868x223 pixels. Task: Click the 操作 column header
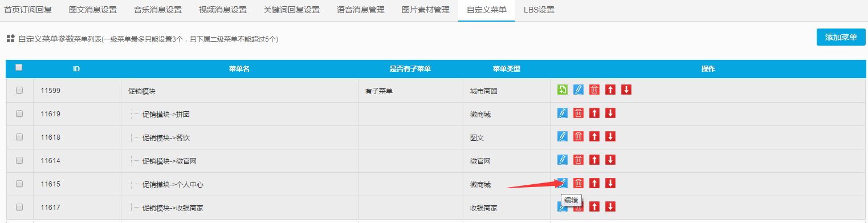708,69
